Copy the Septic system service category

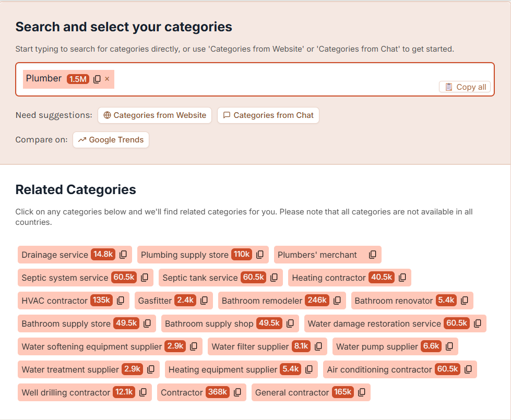pos(145,277)
